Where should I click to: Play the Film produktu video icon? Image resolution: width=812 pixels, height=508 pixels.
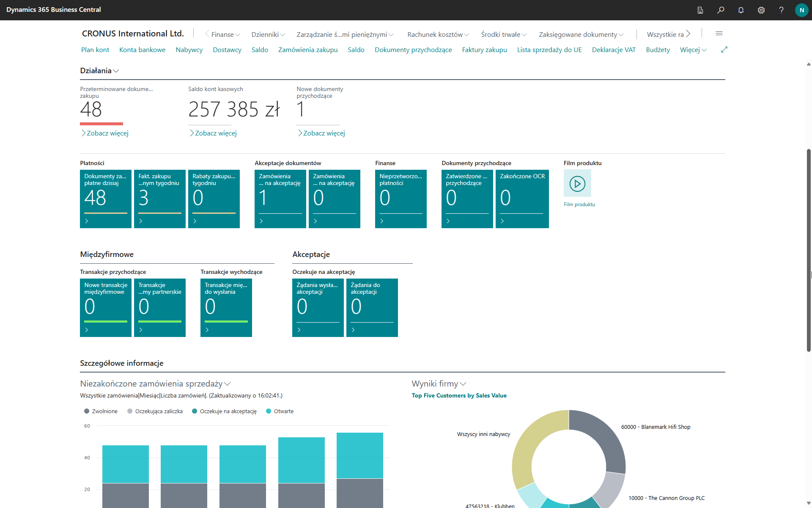(577, 183)
